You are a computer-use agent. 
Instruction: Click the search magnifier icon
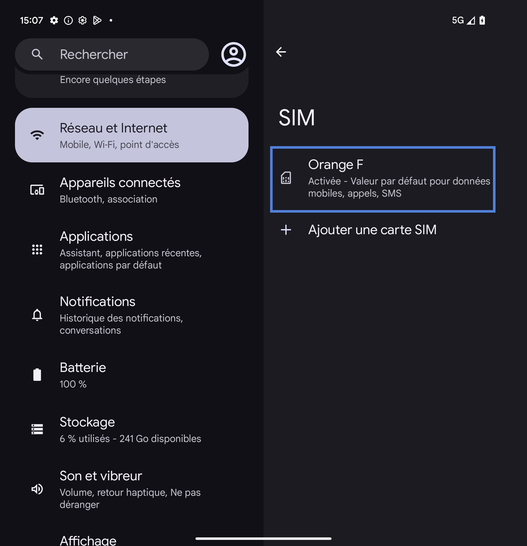(x=37, y=54)
